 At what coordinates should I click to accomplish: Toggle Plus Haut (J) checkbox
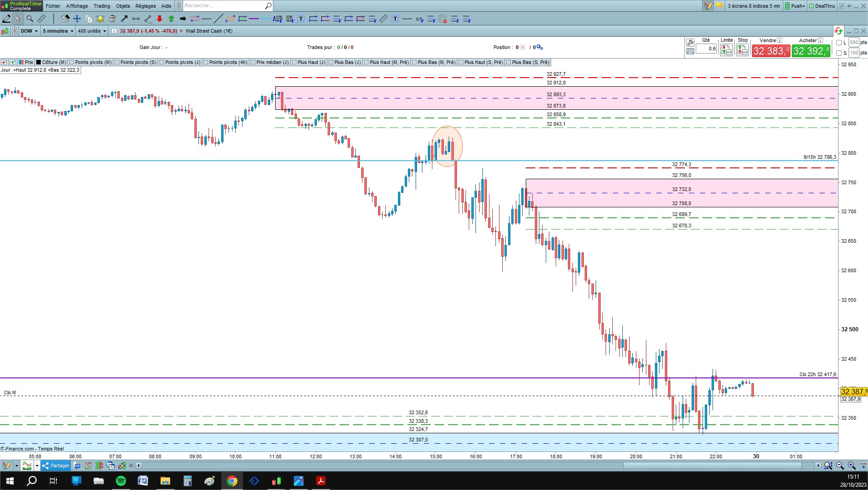tap(294, 62)
